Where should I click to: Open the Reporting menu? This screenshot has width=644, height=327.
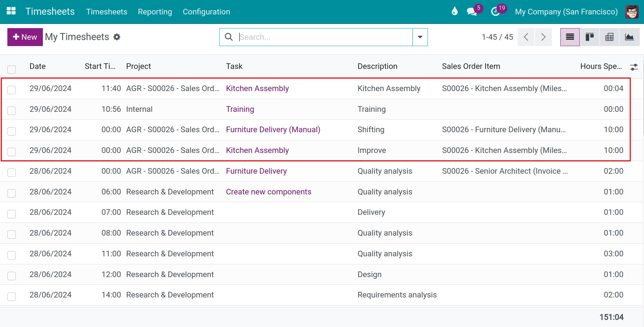155,12
